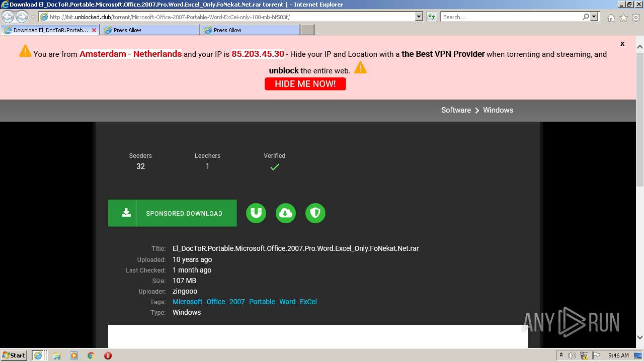Click the red Opera-style taskbar icon
Viewport: 644px width, 362px height.
click(108, 355)
